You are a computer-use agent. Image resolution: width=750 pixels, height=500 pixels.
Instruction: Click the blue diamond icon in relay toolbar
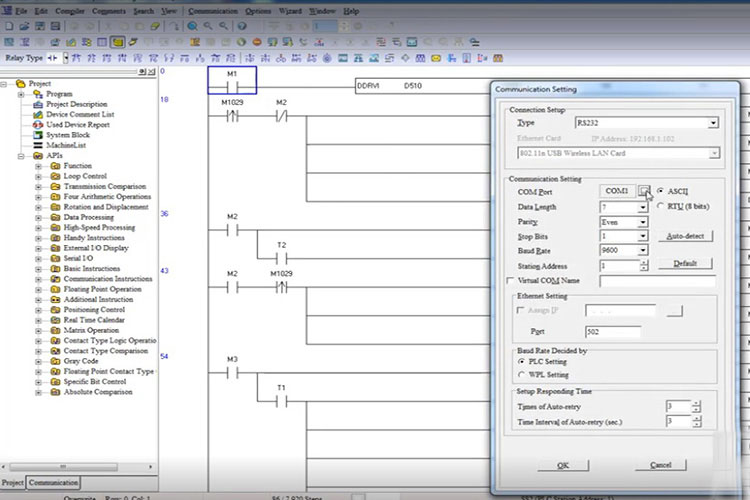pos(405,58)
